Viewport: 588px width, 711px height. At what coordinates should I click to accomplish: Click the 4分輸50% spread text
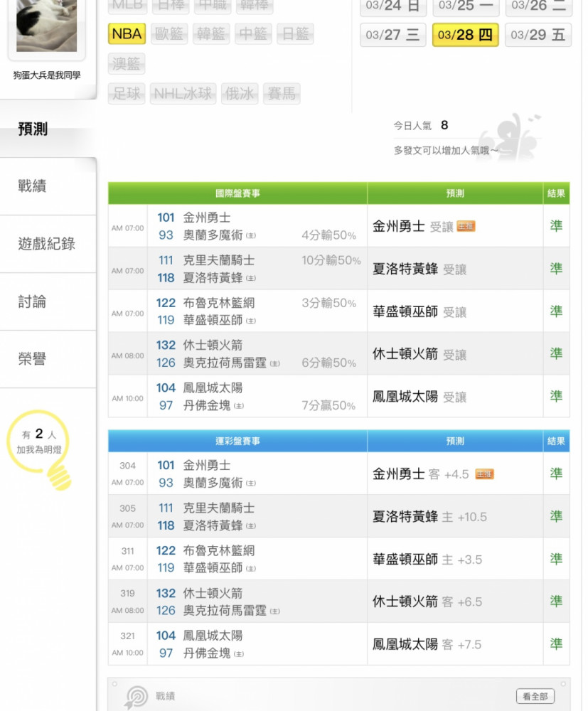328,235
